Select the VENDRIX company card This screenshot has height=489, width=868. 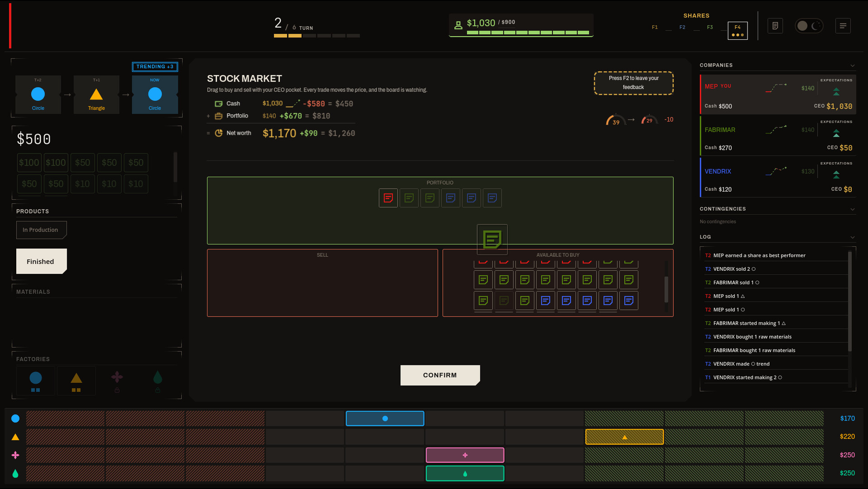coord(778,177)
